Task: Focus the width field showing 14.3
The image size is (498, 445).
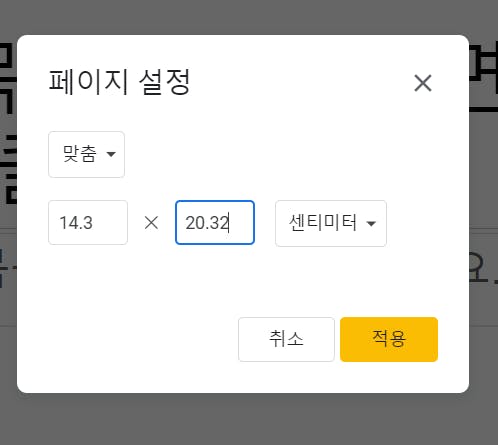Action: pyautogui.click(x=88, y=222)
